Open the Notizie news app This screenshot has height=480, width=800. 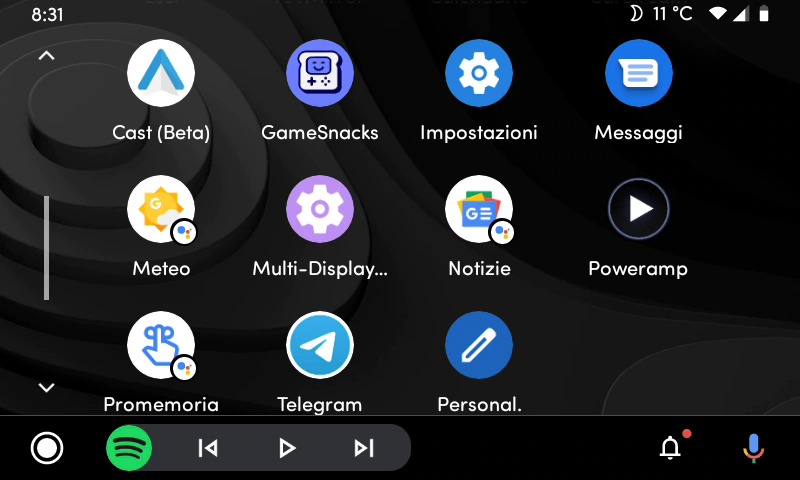pos(479,210)
